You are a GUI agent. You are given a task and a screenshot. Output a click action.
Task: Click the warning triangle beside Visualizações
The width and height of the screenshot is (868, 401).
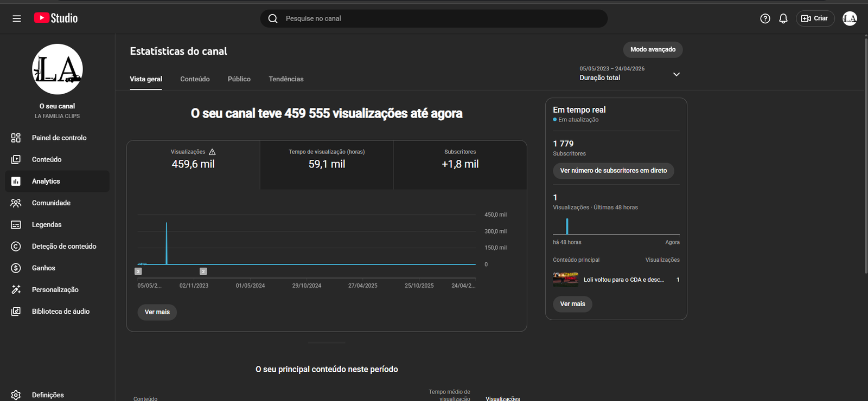[x=212, y=152]
